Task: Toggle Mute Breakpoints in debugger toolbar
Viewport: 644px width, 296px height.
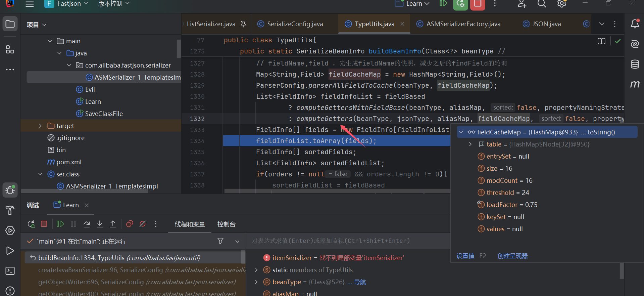Action: (x=143, y=224)
